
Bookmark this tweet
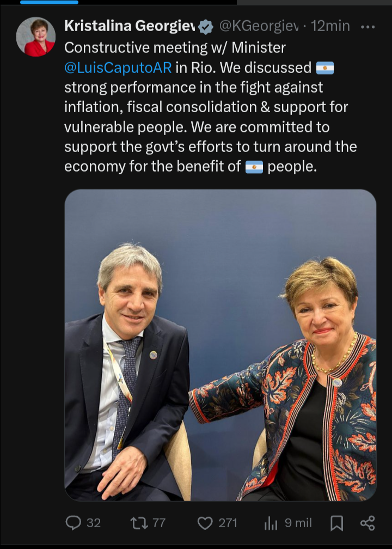click(336, 523)
